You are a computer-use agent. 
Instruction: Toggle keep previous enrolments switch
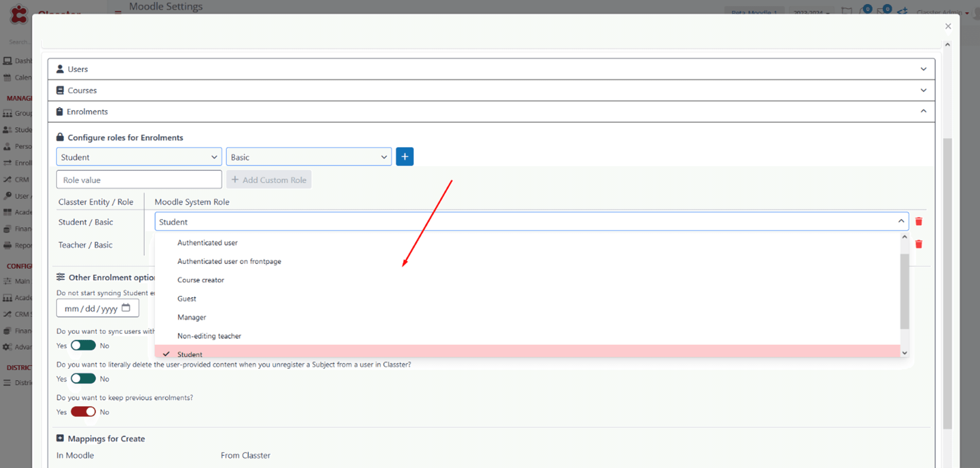83,412
